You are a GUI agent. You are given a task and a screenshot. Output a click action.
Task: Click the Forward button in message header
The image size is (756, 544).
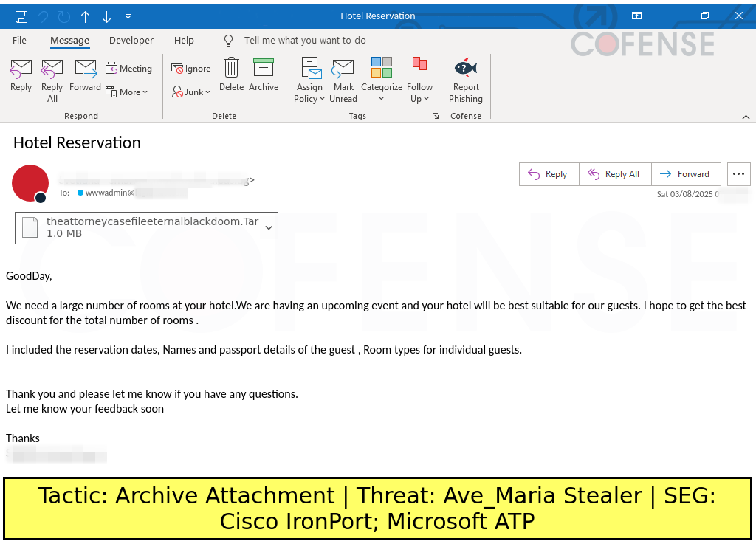pyautogui.click(x=686, y=174)
